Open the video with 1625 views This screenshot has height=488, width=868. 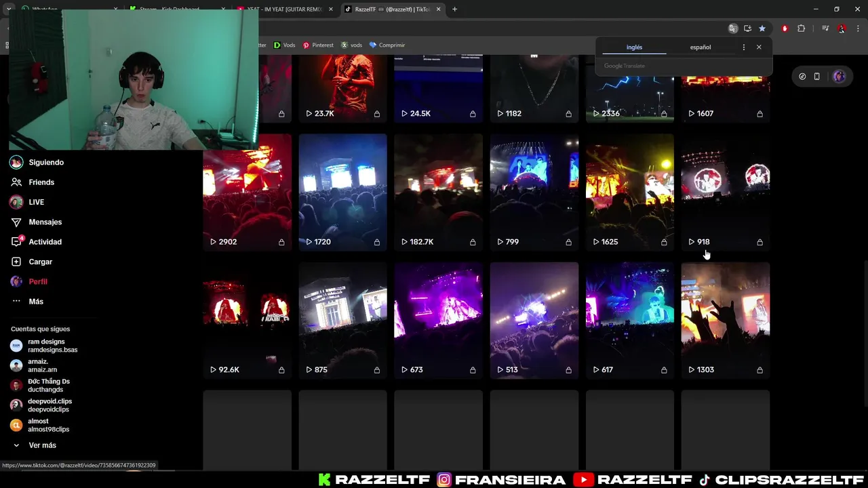[x=630, y=192]
